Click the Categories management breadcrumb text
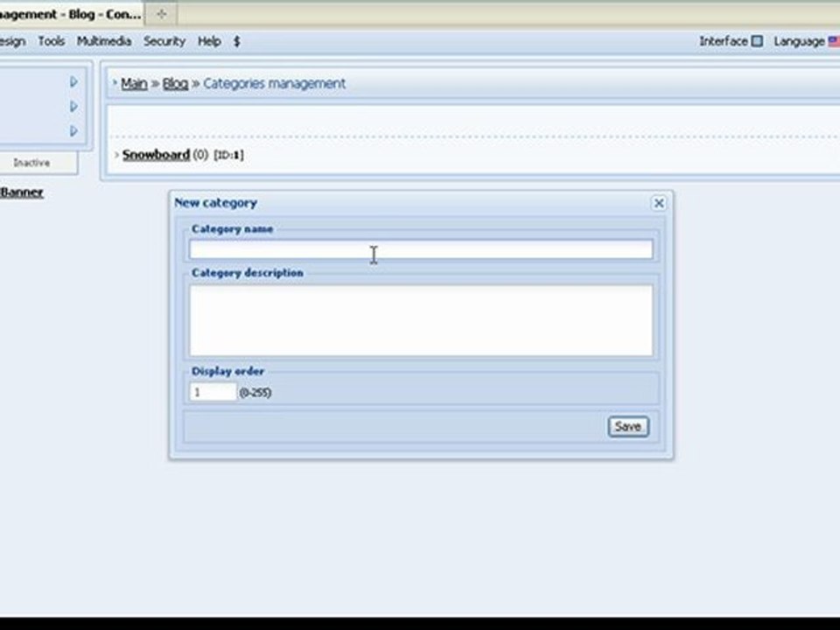 [x=274, y=84]
